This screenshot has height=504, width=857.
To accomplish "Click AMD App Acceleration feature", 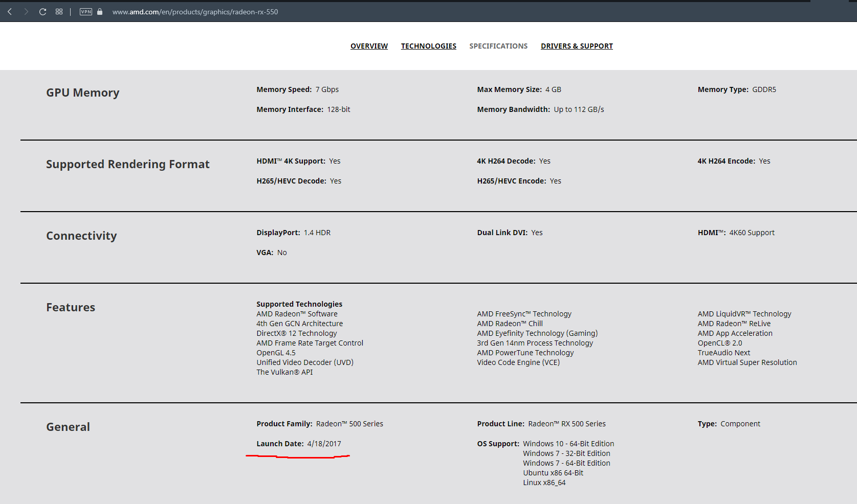I will pyautogui.click(x=735, y=333).
